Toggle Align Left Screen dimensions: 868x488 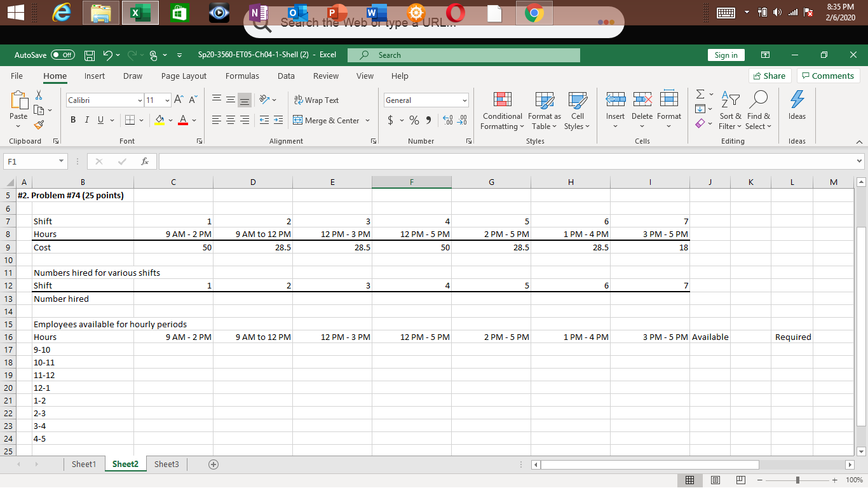(217, 120)
